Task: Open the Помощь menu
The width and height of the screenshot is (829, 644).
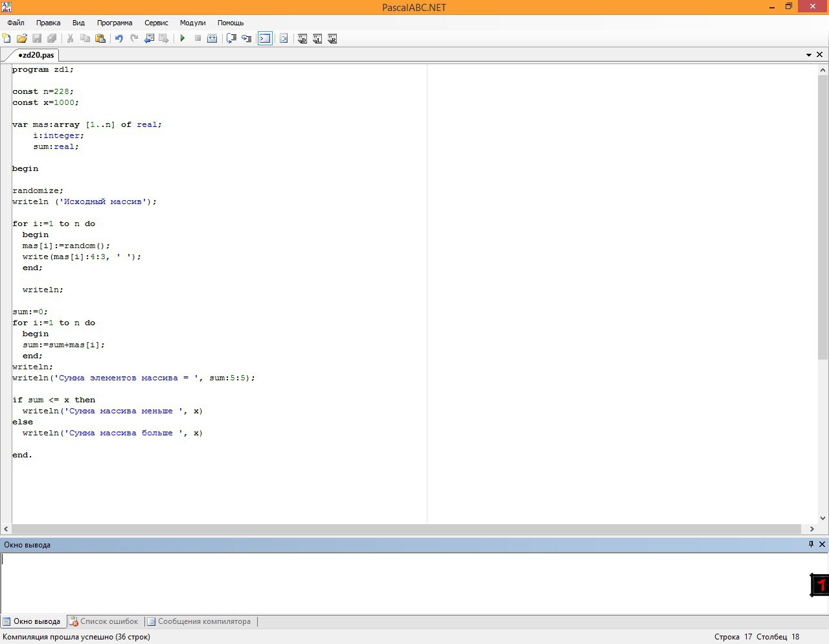Action: (231, 23)
